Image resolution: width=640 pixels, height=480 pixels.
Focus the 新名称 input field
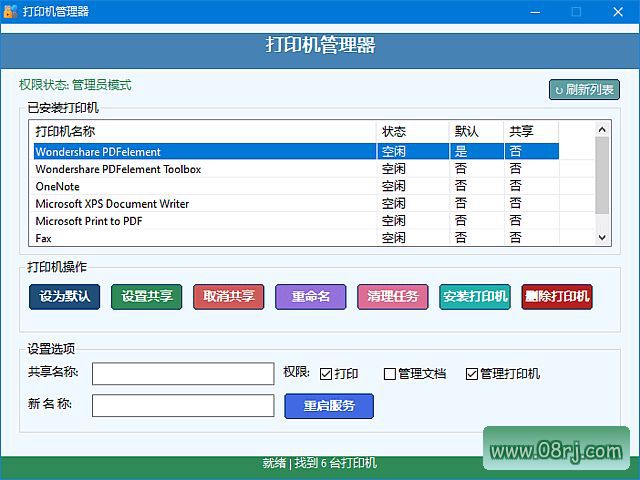tap(183, 405)
